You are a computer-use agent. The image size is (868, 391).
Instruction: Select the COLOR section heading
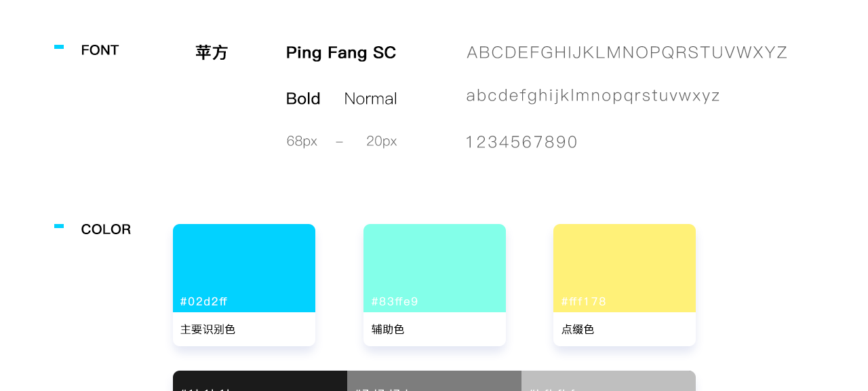pos(106,229)
